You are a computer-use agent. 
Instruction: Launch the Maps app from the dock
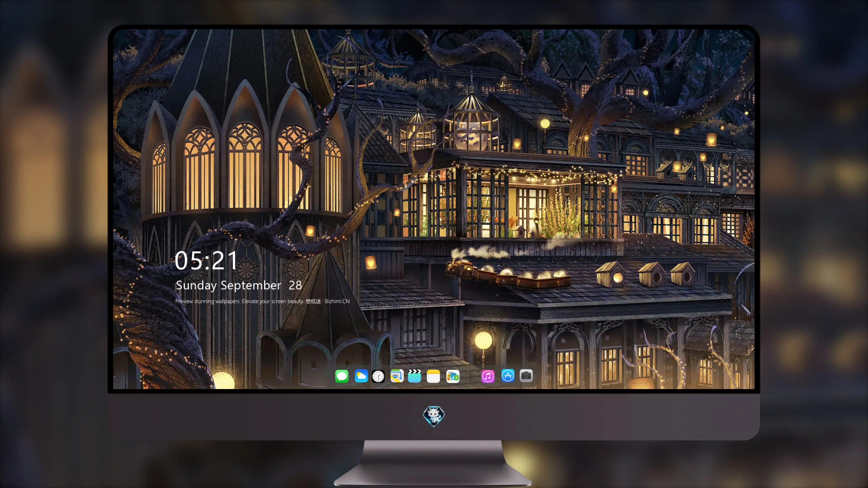coord(397,376)
